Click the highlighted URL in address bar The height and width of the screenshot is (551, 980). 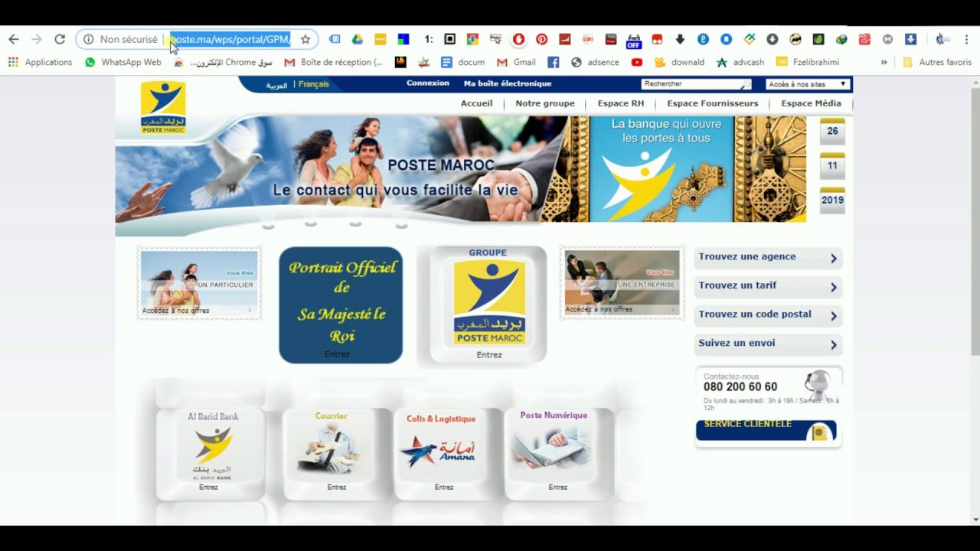coord(230,39)
